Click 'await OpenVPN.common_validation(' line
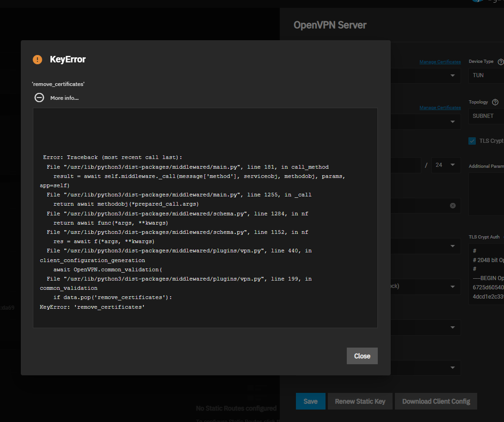504x422 pixels. click(x=108, y=269)
